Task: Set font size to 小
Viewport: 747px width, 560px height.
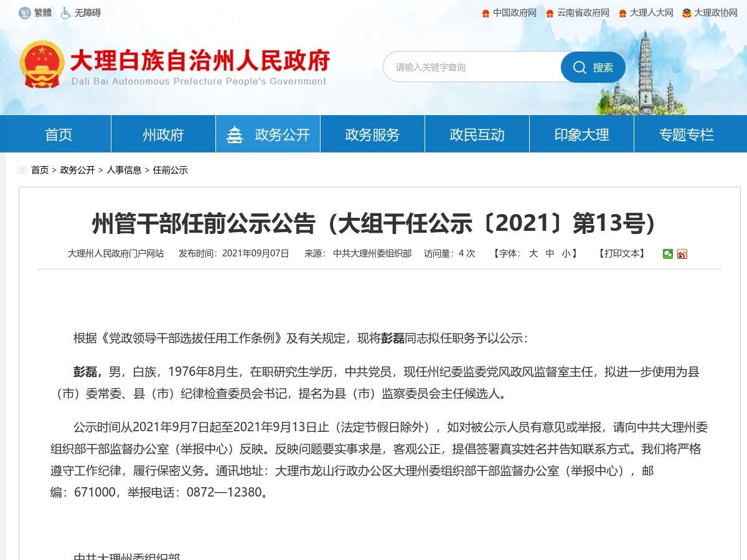Action: coord(566,253)
